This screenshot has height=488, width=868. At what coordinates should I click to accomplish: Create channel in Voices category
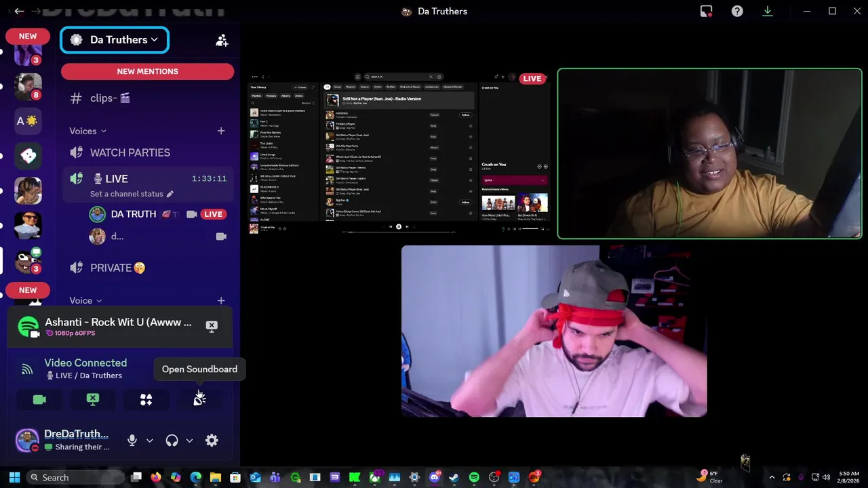[221, 131]
